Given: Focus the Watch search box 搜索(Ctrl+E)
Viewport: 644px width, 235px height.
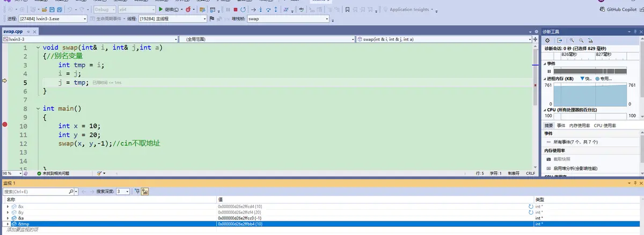Looking at the screenshot, I should click(35, 191).
